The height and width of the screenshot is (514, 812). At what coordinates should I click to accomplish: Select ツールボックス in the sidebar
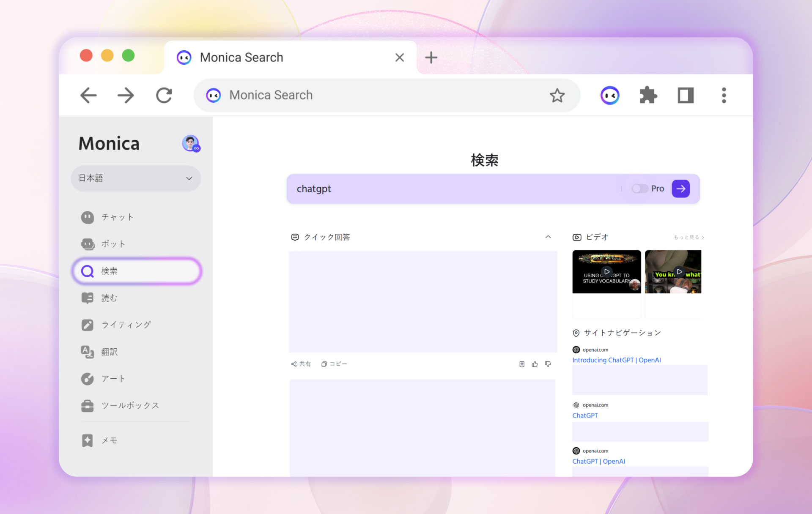pyautogui.click(x=130, y=405)
